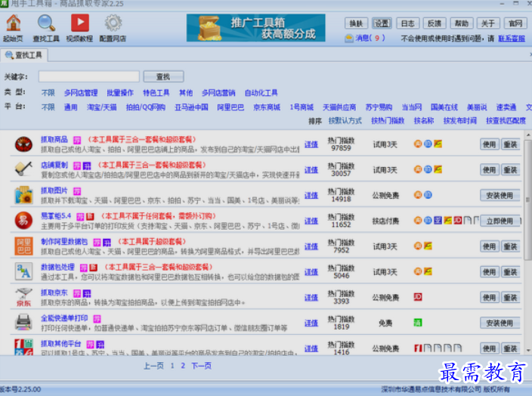532x396 pixels.
Task: Click the 抓取京东 funnel icon
Action: (23, 297)
